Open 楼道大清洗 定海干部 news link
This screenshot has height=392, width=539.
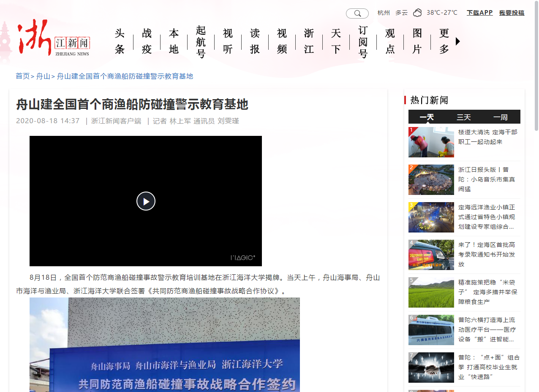488,137
